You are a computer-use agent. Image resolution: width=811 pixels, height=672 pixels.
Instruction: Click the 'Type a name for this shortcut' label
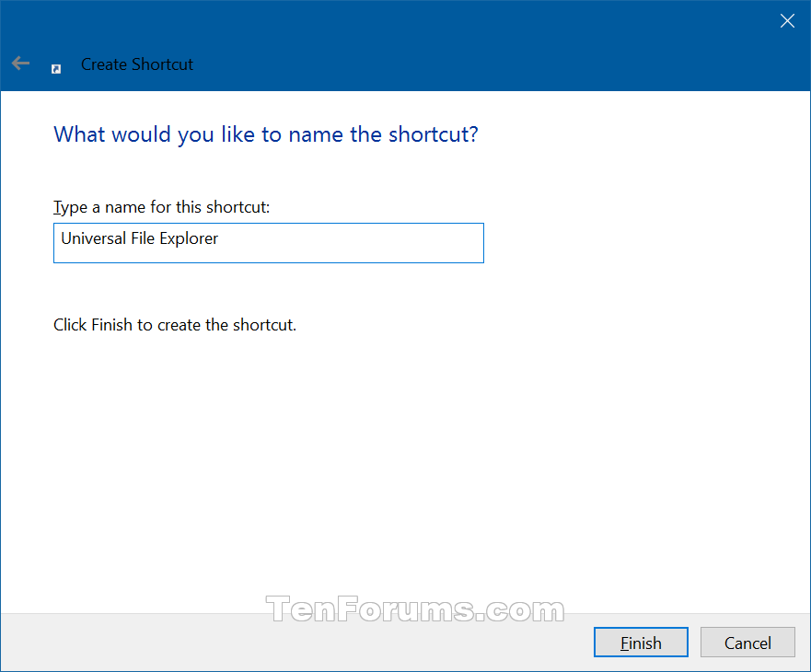tap(162, 207)
